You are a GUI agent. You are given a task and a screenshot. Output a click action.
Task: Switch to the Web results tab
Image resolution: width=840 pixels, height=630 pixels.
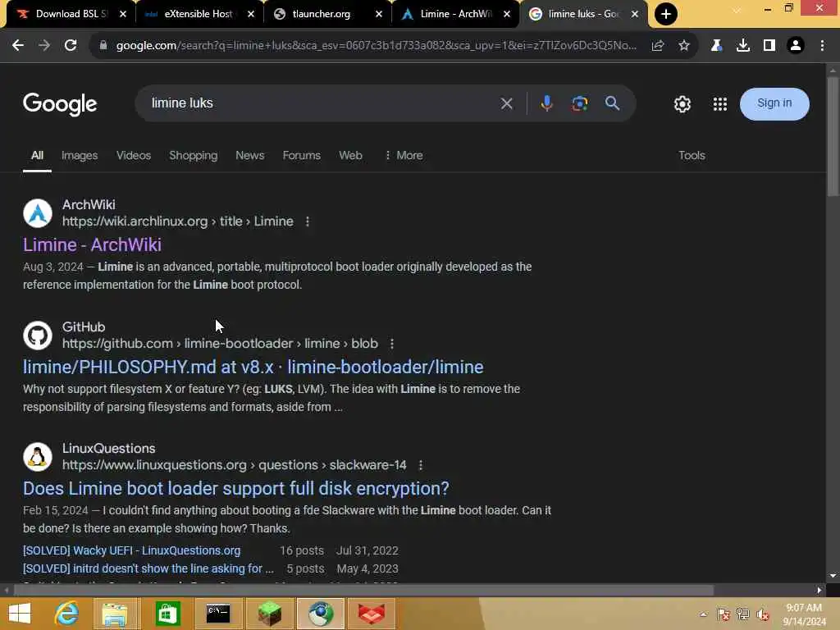click(350, 155)
